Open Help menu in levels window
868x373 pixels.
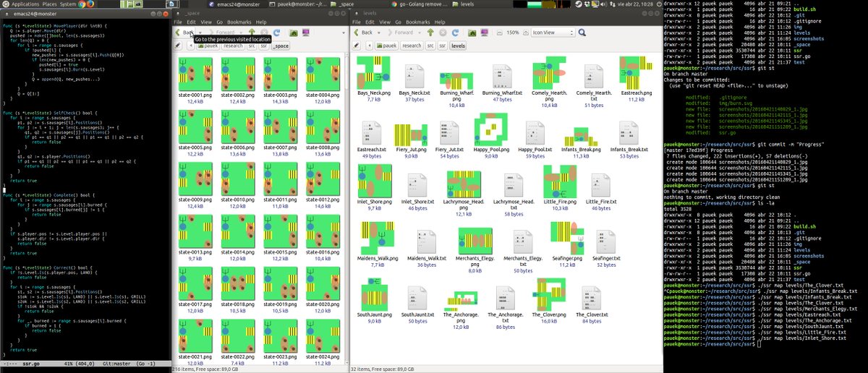(x=441, y=22)
